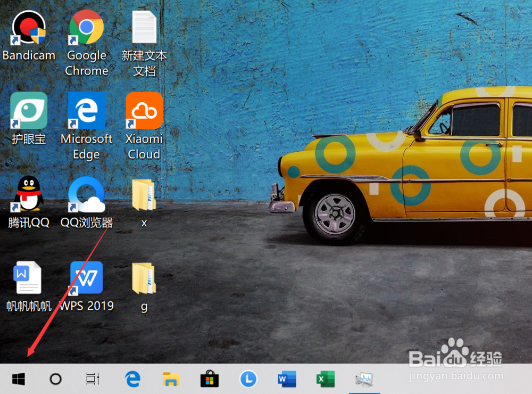Click the "Xiaomi Cloud" icon label
Screen dimensions: 532x394
click(144, 146)
